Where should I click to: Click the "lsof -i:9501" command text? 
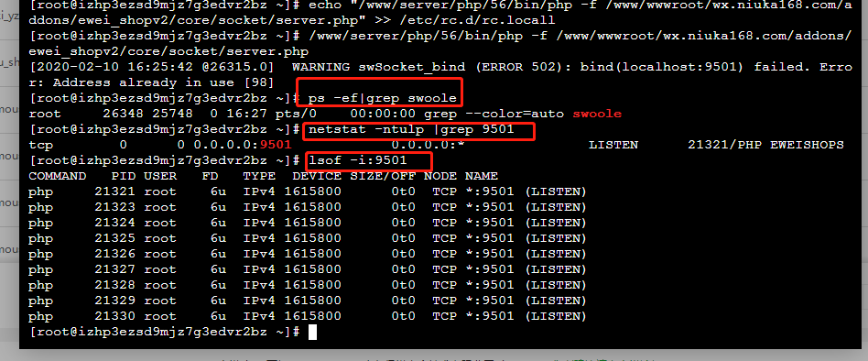tap(358, 160)
